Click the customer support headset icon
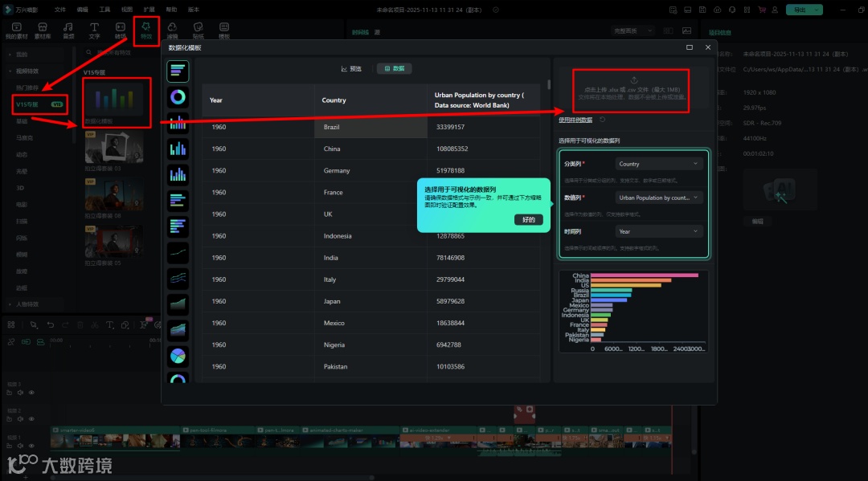 click(732, 10)
